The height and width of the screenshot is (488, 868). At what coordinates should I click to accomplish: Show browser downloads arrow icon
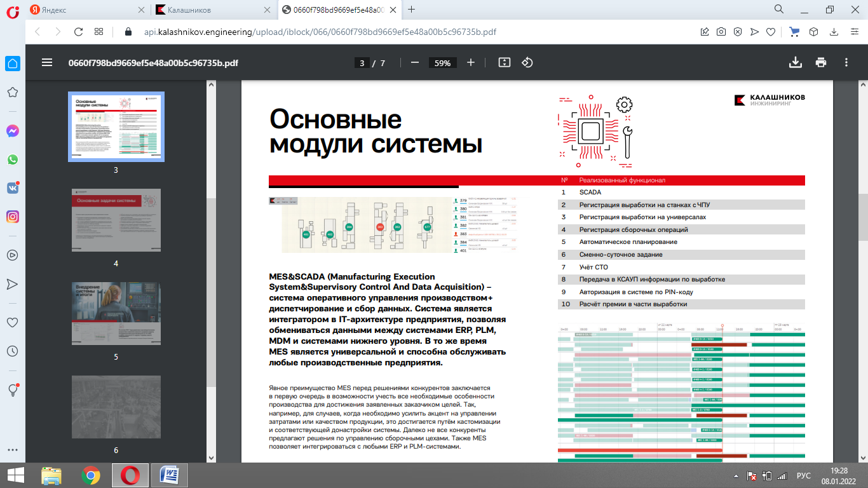pos(832,32)
